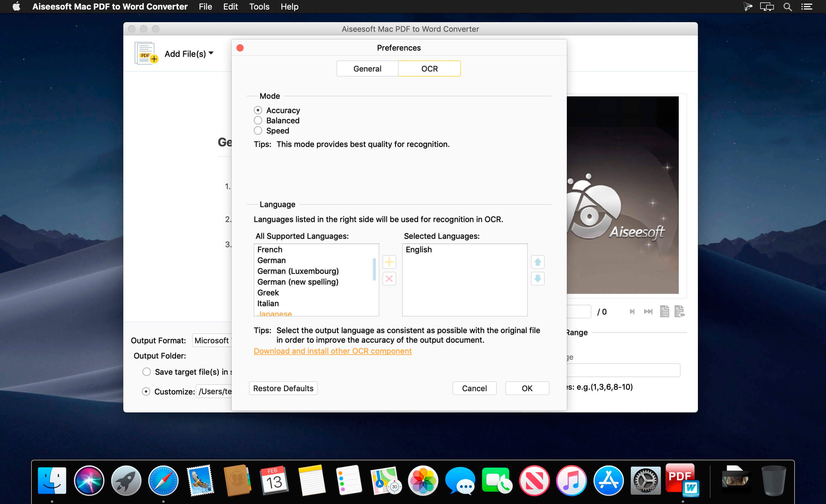Click the Add File(s) PDF icon
Image resolution: width=826 pixels, height=504 pixels.
(x=146, y=53)
